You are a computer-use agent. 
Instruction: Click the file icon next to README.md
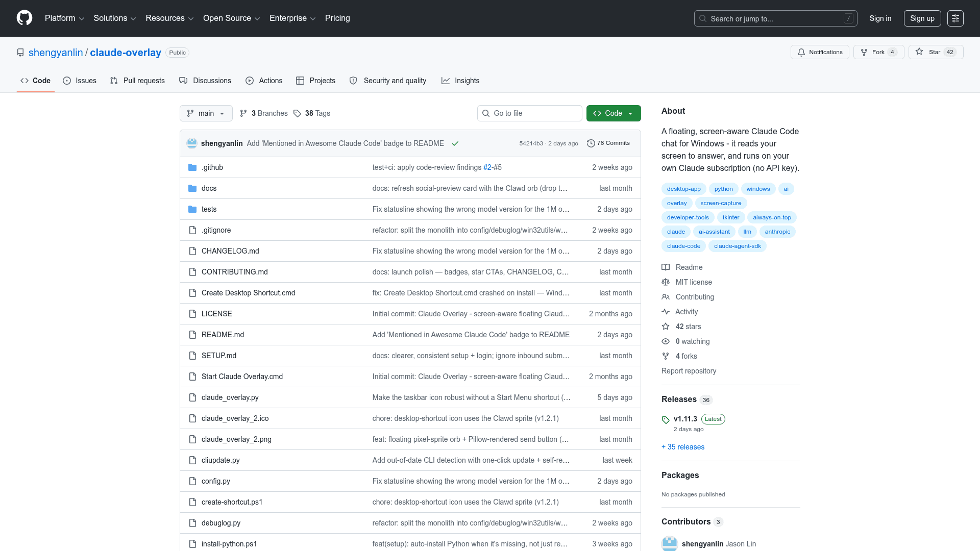pos(192,335)
